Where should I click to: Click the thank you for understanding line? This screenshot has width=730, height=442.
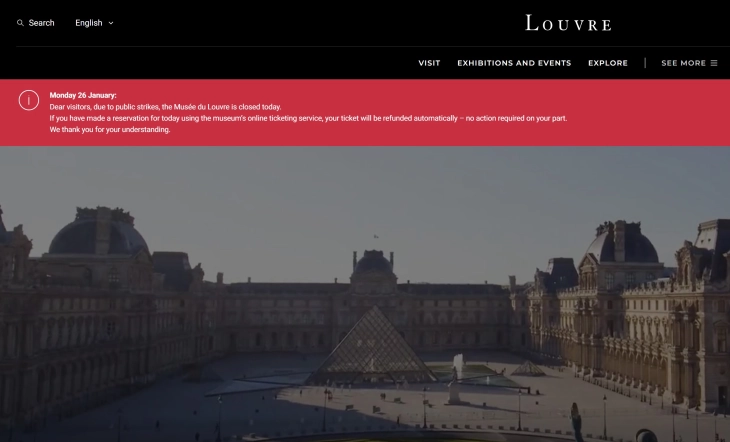[x=110, y=129]
